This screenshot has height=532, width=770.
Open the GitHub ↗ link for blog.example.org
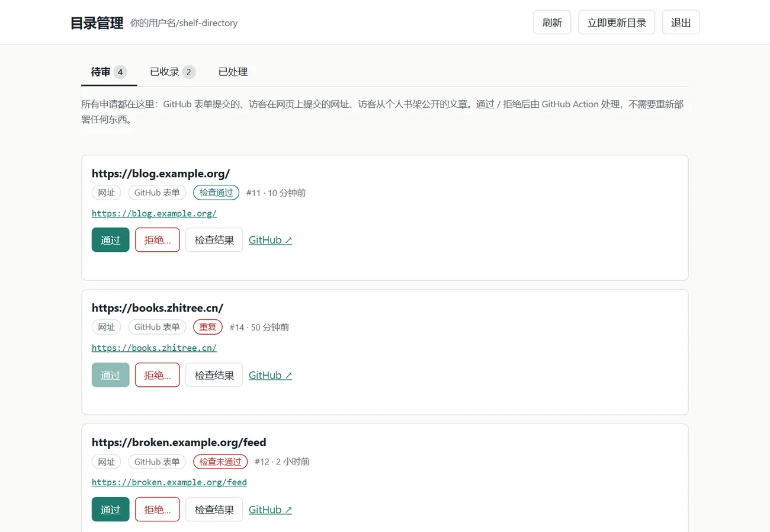click(x=270, y=240)
